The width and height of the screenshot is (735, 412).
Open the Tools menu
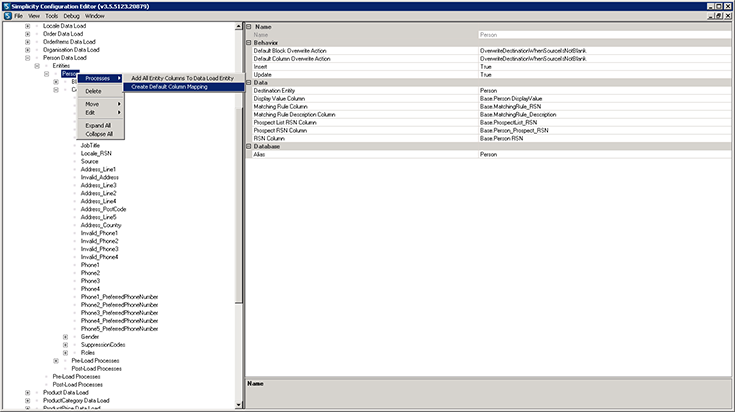point(52,16)
